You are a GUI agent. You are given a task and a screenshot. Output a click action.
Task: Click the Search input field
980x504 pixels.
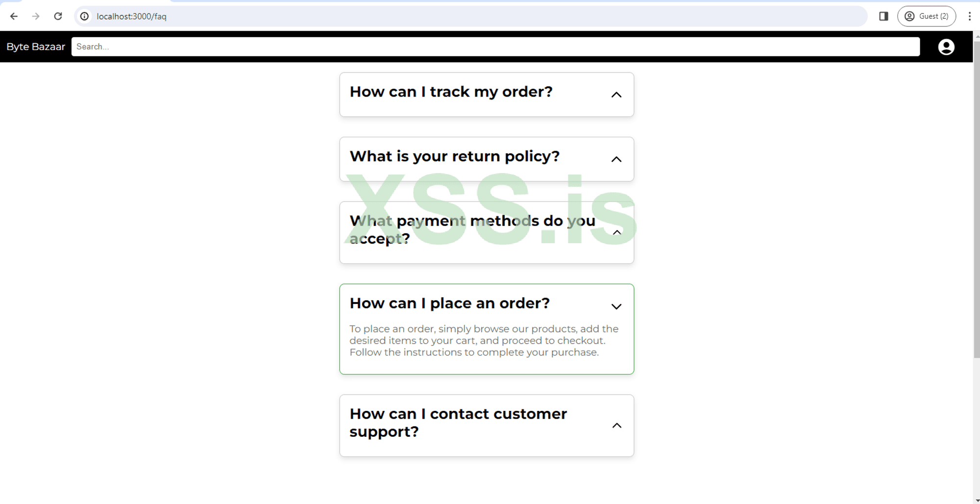click(x=495, y=47)
